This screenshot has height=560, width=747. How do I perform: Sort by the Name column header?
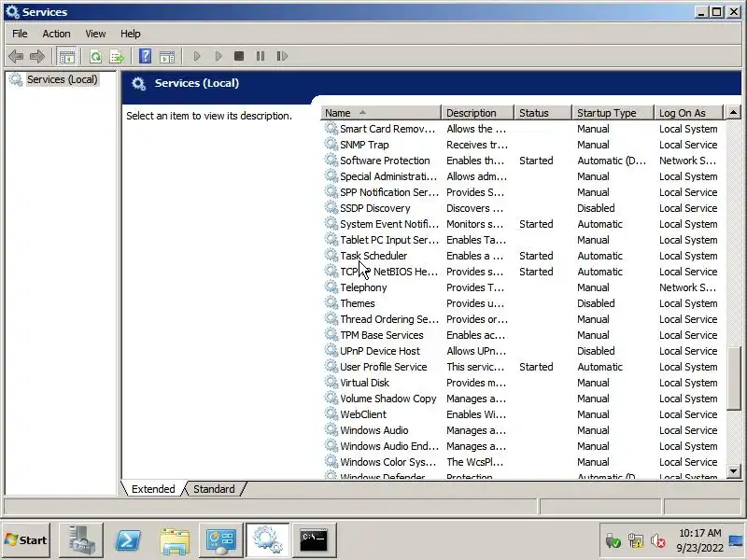click(x=381, y=113)
